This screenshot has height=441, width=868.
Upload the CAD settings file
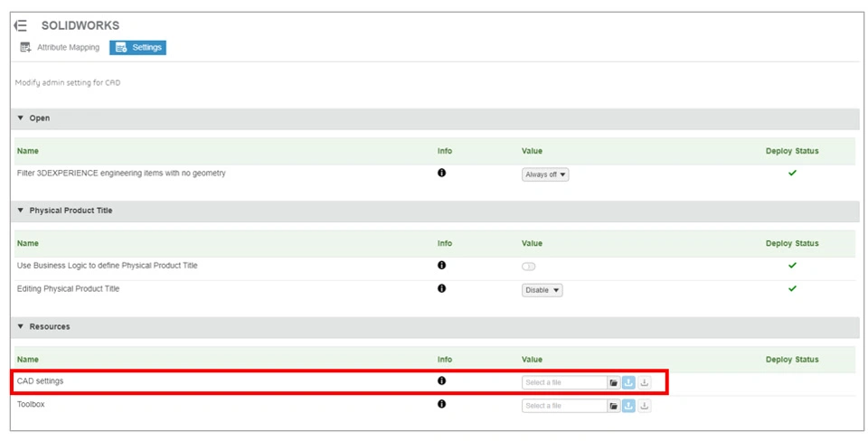[628, 382]
